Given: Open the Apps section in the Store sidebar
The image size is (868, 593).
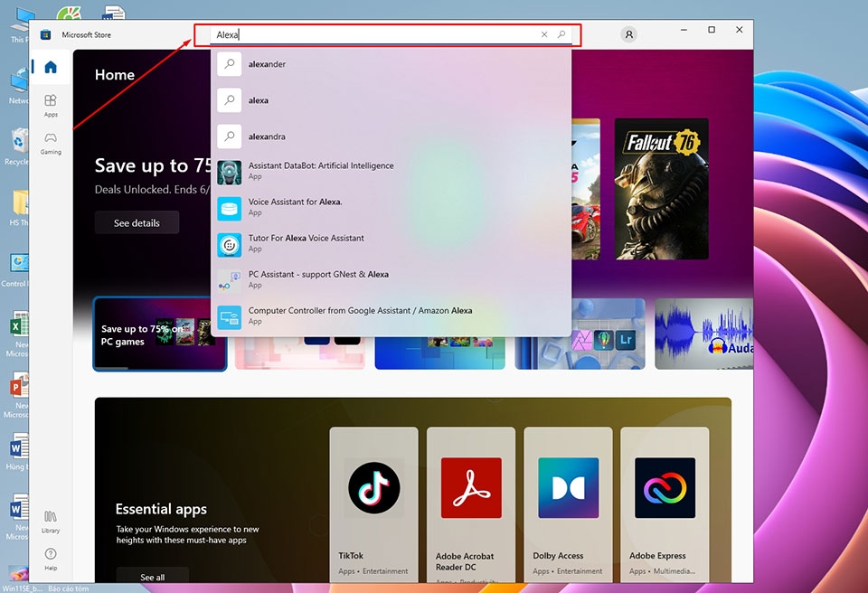Looking at the screenshot, I should (x=51, y=104).
